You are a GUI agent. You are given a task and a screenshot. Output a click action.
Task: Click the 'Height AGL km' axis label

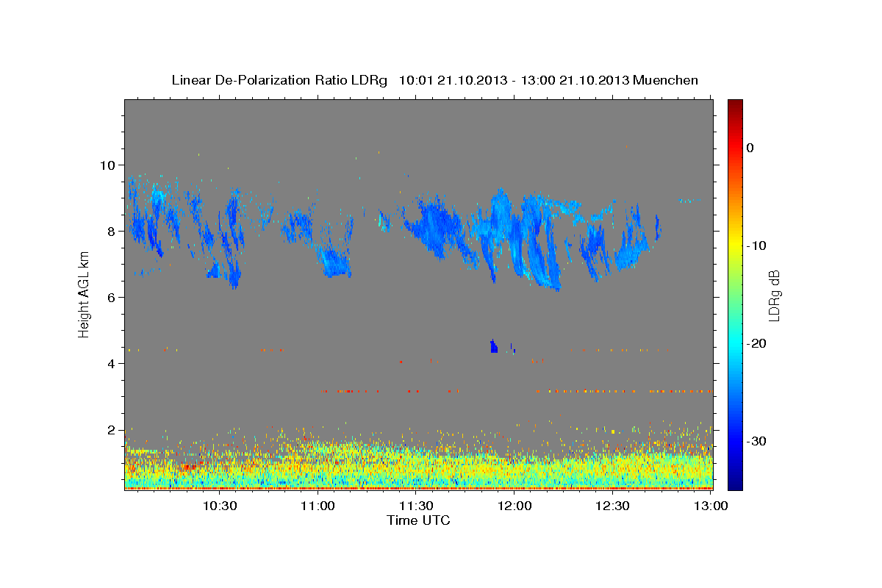(x=84, y=294)
